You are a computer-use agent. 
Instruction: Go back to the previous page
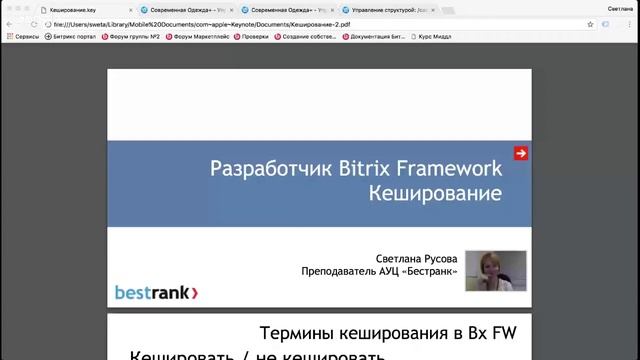(9, 24)
